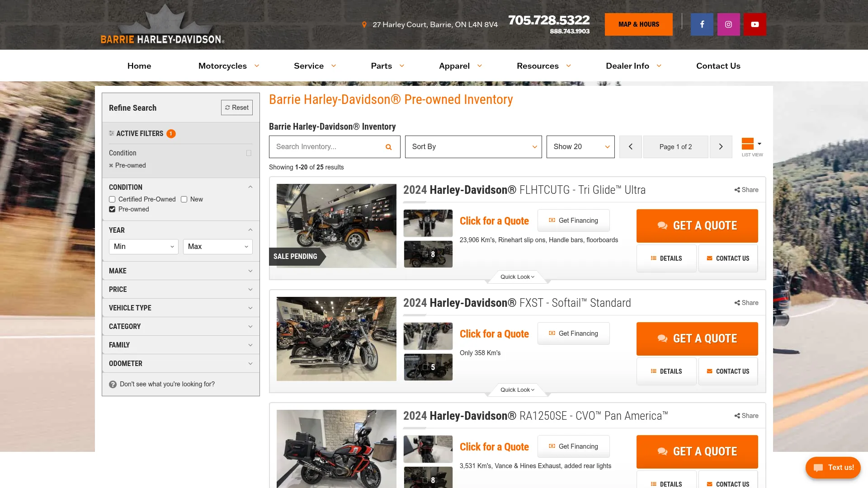Viewport: 868px width, 488px height.
Task: Expand the Make filter section
Action: tap(181, 271)
